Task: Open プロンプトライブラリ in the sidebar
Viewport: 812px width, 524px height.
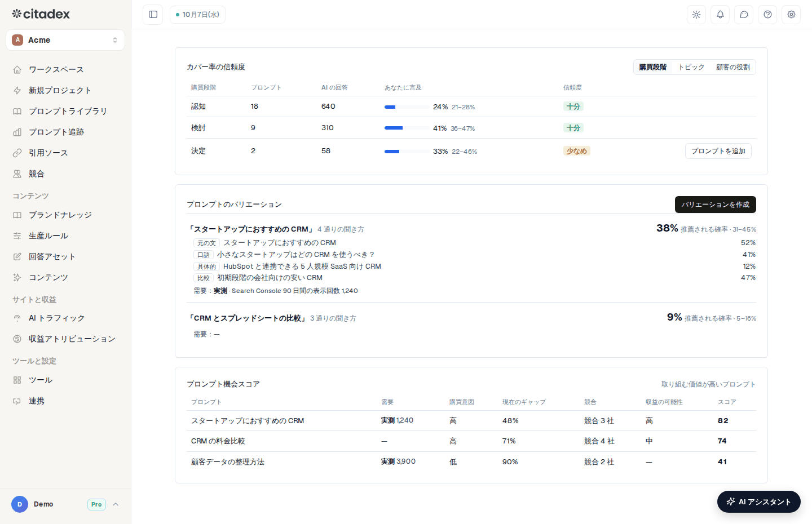Action: tap(65, 111)
